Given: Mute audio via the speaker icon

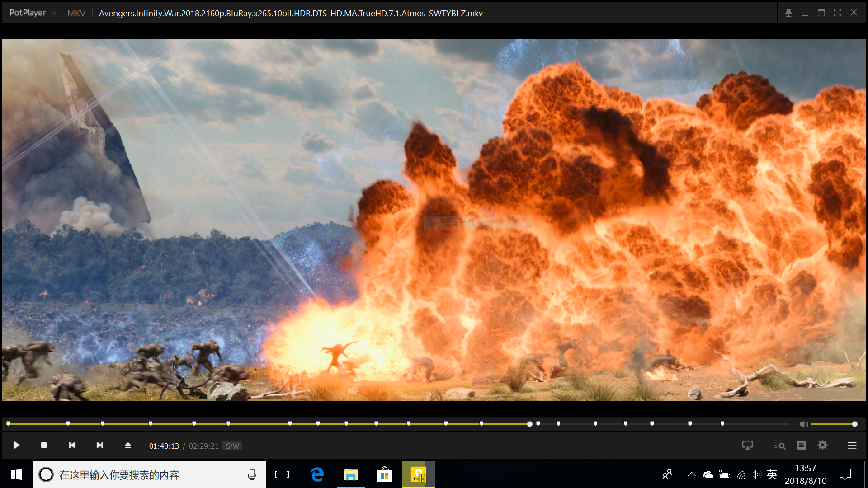Looking at the screenshot, I should (803, 424).
